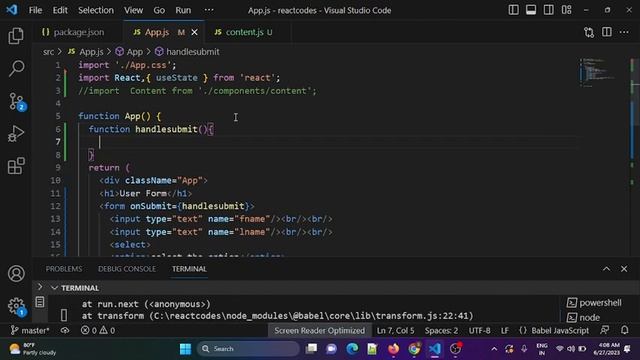Change end of line LF setting
This screenshot has height=360, width=640.
click(x=505, y=330)
